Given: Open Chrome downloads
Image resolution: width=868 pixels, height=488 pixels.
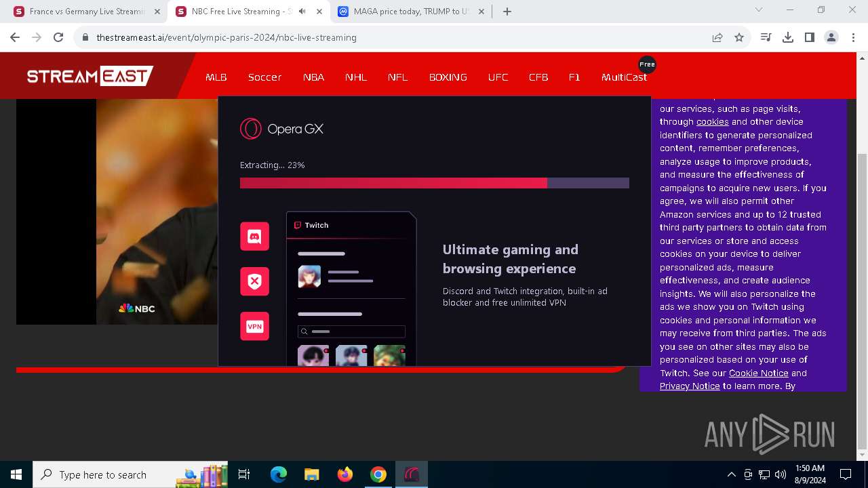Looking at the screenshot, I should click(x=788, y=37).
